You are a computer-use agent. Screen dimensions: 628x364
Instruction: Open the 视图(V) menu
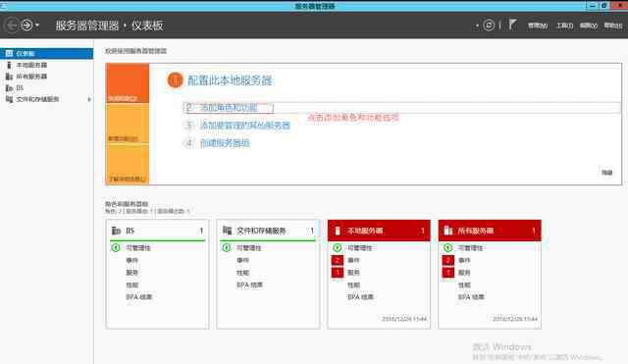(x=589, y=26)
